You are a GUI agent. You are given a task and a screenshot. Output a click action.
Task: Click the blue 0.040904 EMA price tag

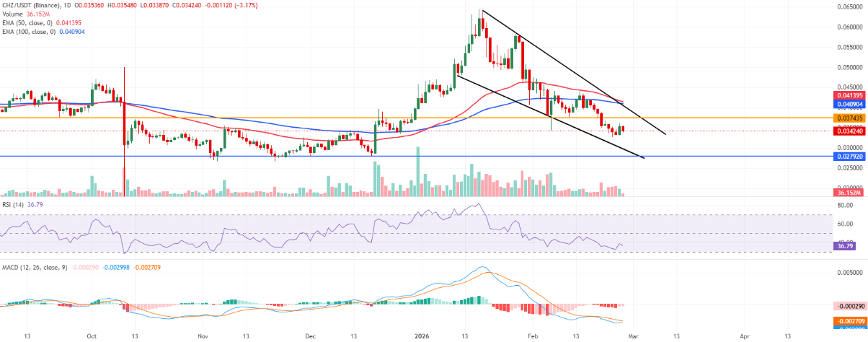click(x=849, y=104)
